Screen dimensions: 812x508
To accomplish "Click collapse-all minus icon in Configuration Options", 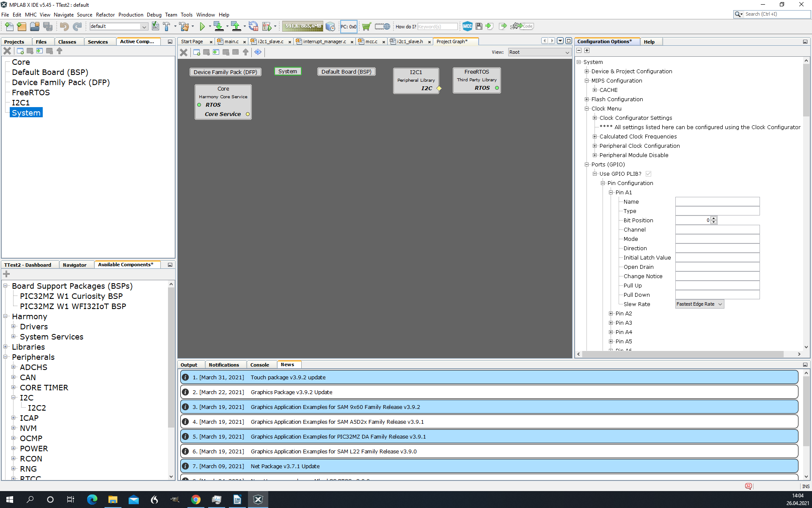I will point(579,50).
